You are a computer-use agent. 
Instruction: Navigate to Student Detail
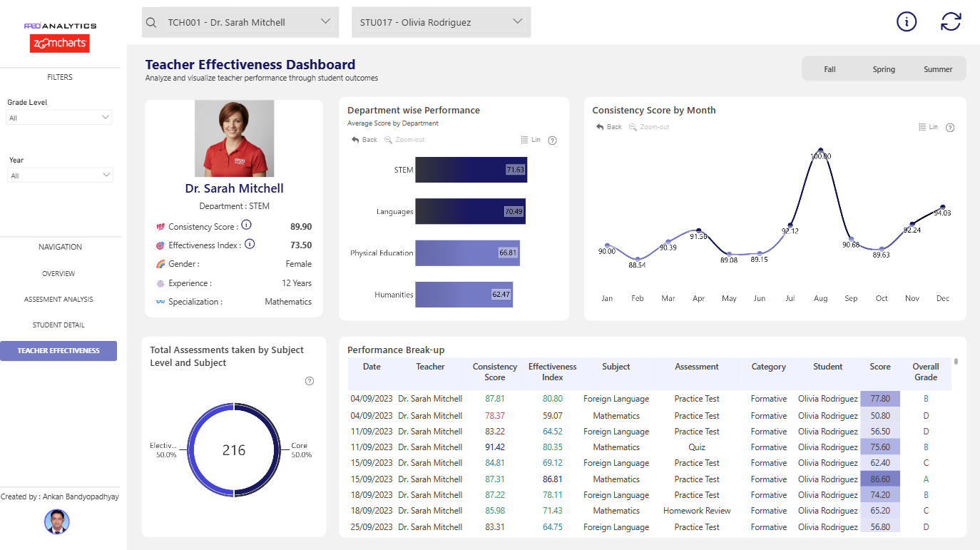pos(58,325)
